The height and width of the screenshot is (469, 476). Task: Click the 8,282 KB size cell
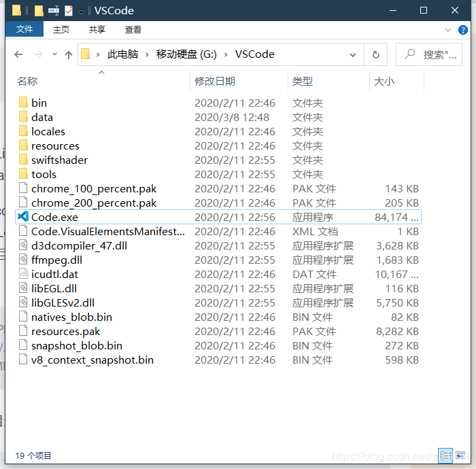pos(397,331)
